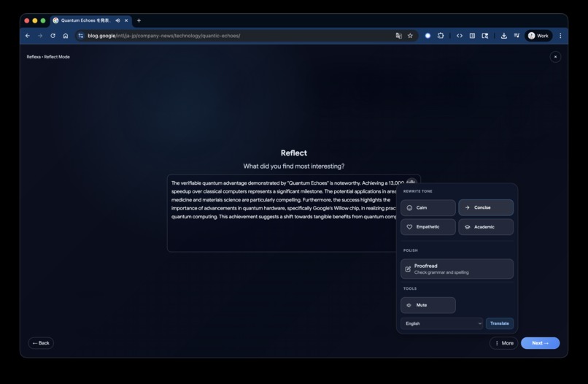Close the Quantum Echoes tab
588x384 pixels.
click(126, 20)
